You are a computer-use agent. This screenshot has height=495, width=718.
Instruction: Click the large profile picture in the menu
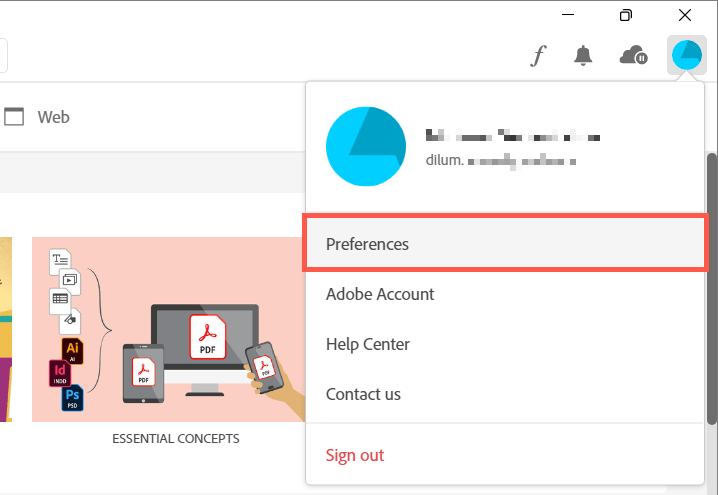[x=366, y=146]
